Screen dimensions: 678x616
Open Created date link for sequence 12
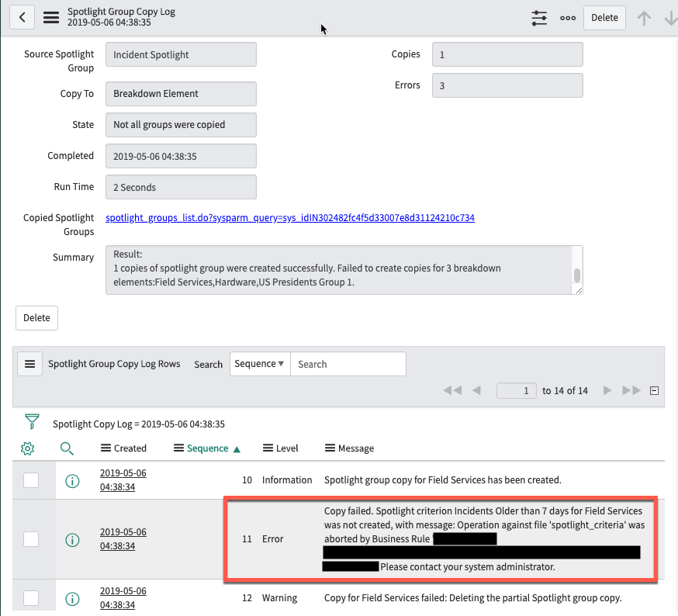point(123,598)
